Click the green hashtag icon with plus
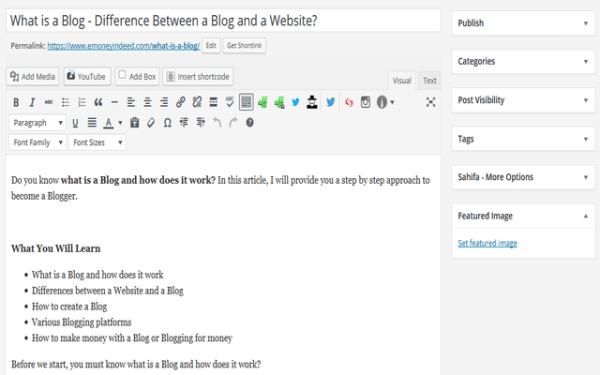600x375 pixels. (x=279, y=102)
